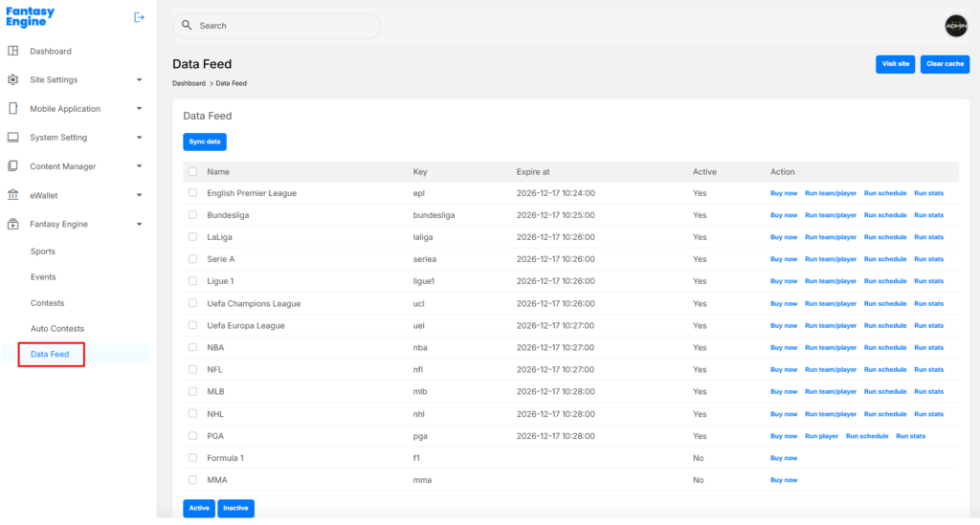Click the Site Settings gear icon

click(x=12, y=80)
